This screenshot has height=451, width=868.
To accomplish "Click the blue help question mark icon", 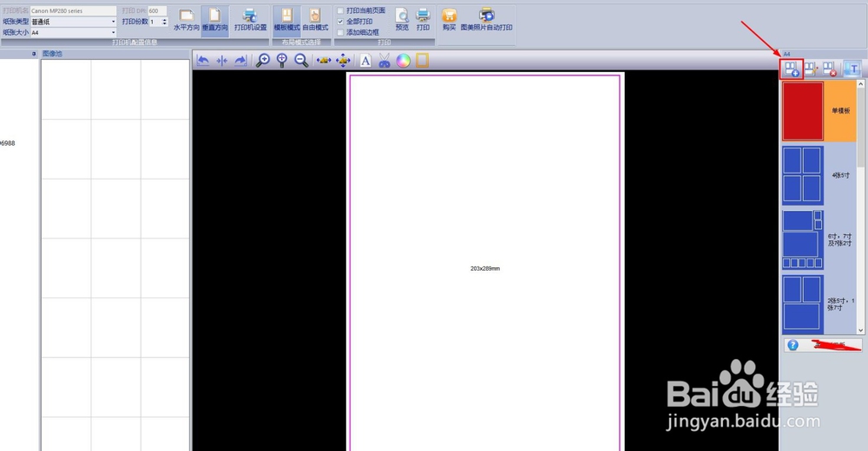I will pos(792,345).
